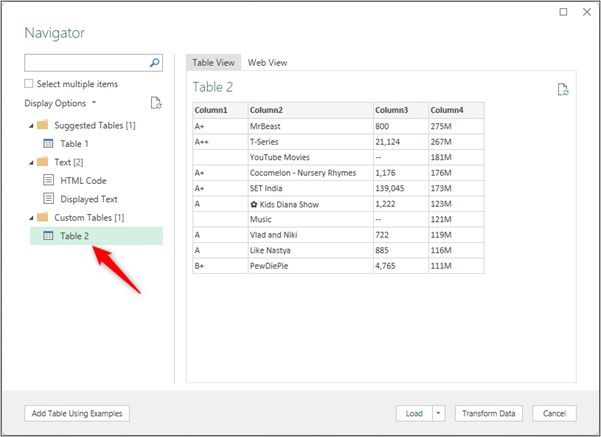The height and width of the screenshot is (437, 601).
Task: Click the Cancel button
Action: pyautogui.click(x=554, y=413)
